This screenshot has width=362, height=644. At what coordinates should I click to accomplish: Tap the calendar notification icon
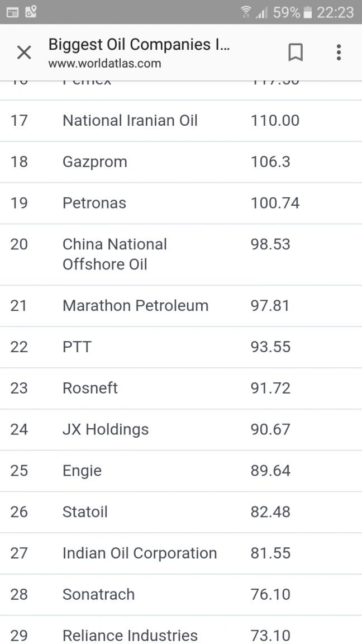pyautogui.click(x=12, y=12)
